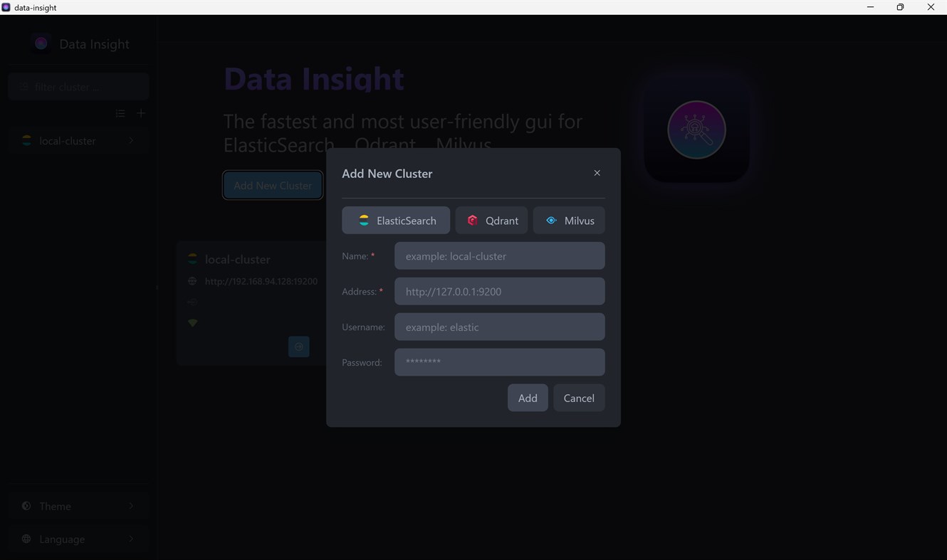Click the Data Insight sidebar title text
Viewport: 947px width, 560px height.
click(94, 44)
